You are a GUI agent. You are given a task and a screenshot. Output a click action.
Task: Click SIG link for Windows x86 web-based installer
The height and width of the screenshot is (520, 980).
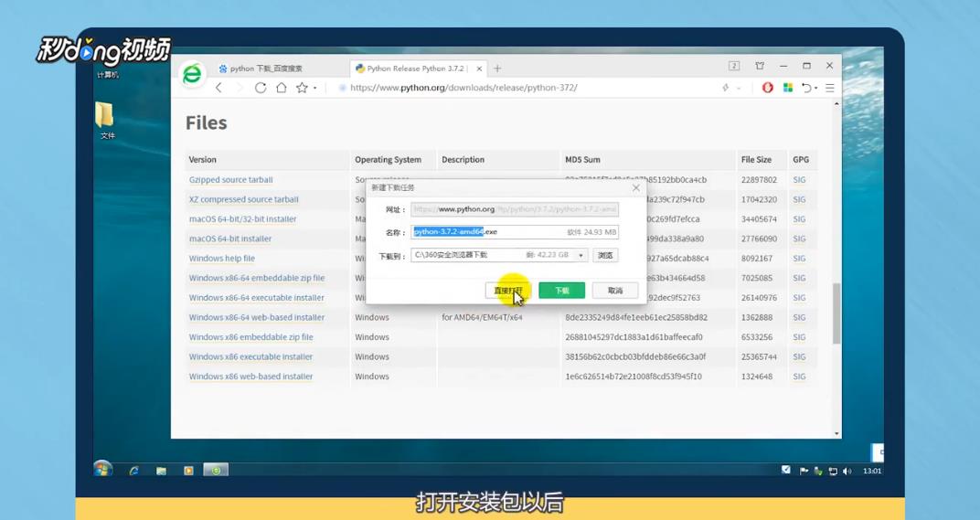799,377
